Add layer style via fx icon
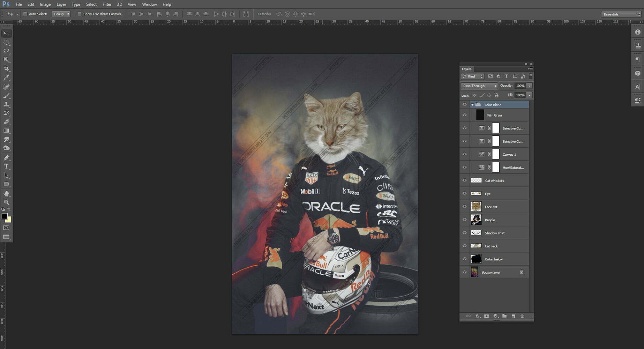This screenshot has height=349, width=644. pos(477,316)
